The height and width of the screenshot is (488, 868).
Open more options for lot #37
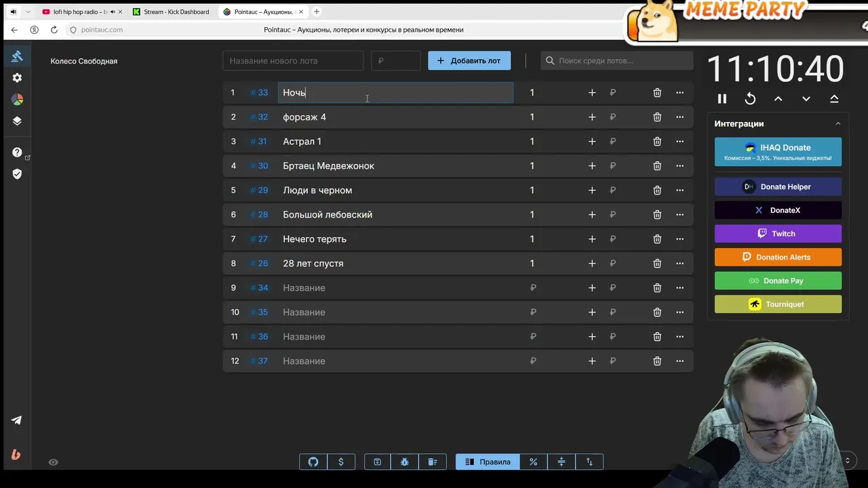click(679, 361)
